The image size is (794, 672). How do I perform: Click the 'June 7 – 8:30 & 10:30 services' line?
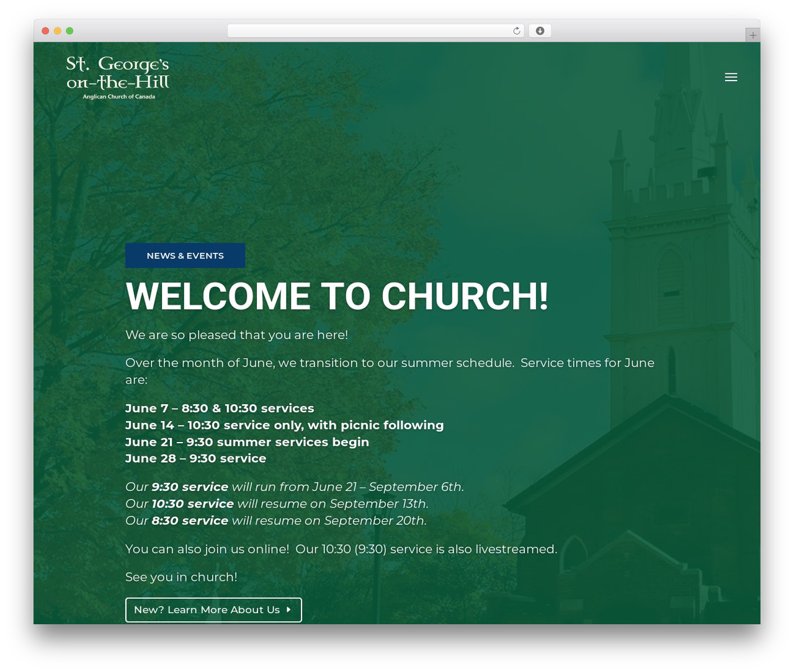tap(220, 409)
